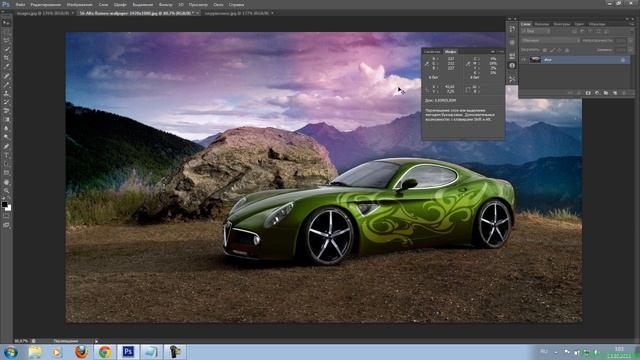Switch to the Свойства tab
640x360 pixels.
click(x=432, y=52)
